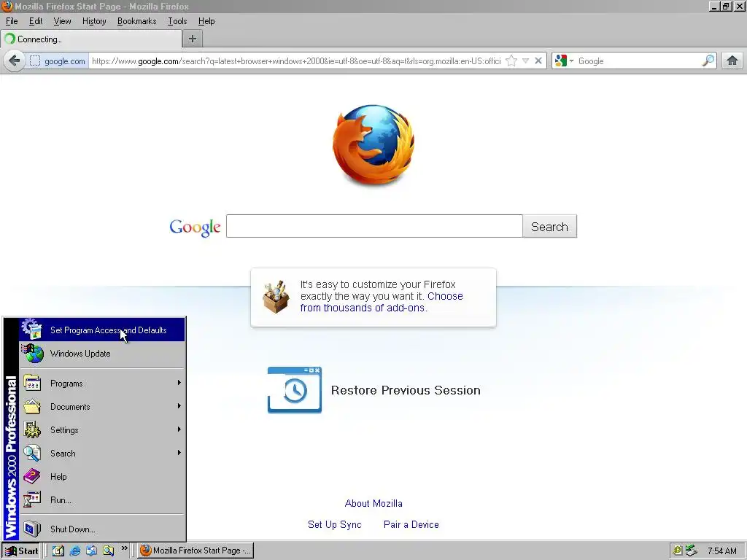Expand the Programs submenu
This screenshot has width=747, height=560.
point(102,384)
